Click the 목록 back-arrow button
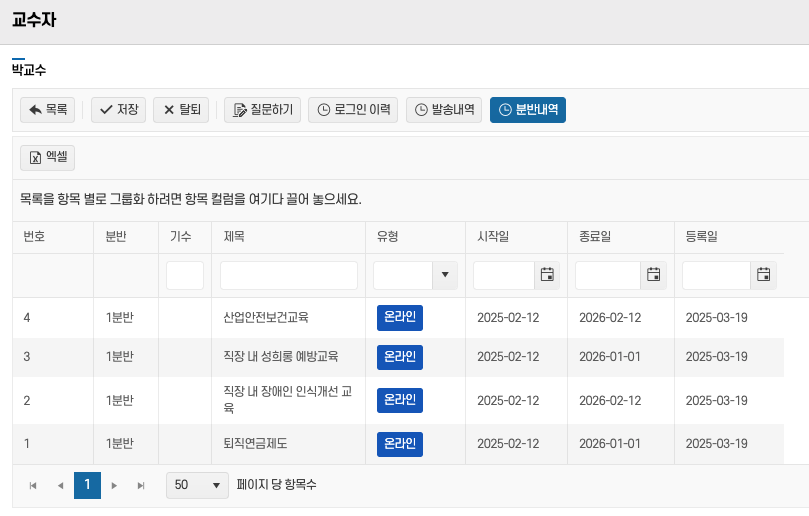The image size is (809, 516). 47,110
